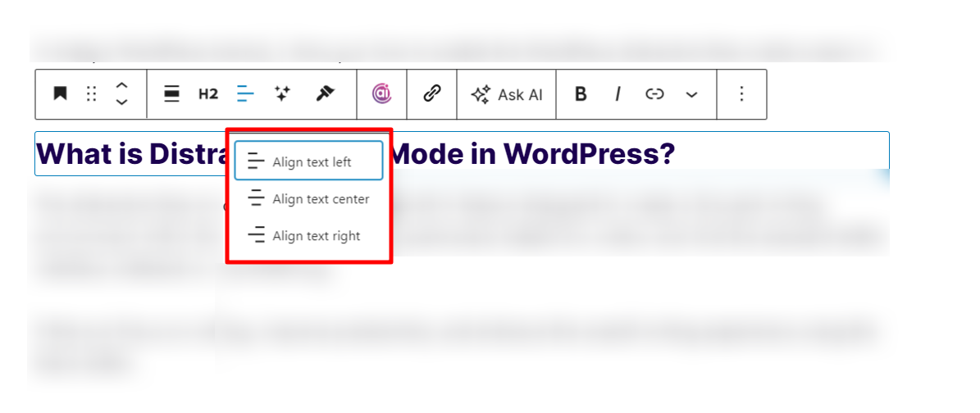The height and width of the screenshot is (413, 980).
Task: Open the block alignment icon
Action: [172, 94]
